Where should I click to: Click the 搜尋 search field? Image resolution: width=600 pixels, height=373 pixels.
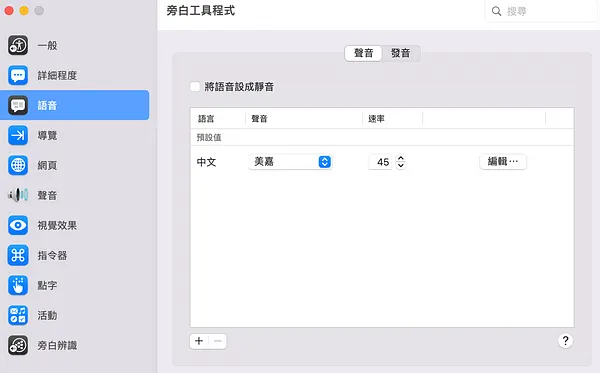point(541,11)
